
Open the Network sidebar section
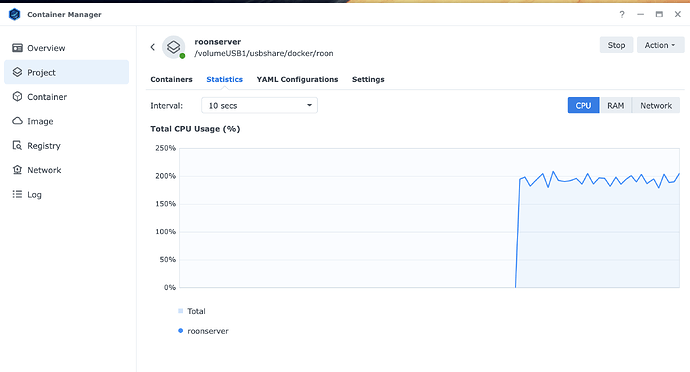coord(66,170)
